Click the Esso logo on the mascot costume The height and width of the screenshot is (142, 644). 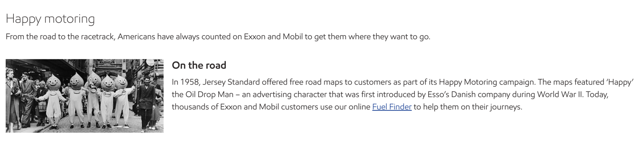pos(107,94)
